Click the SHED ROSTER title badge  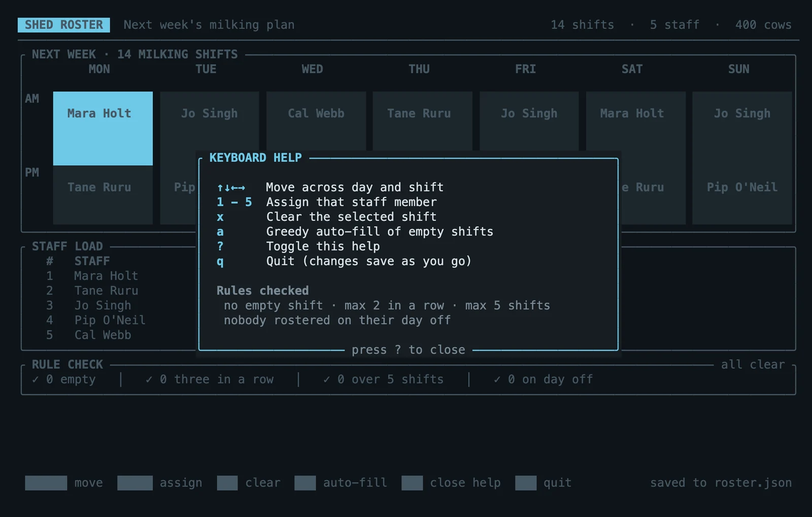click(64, 25)
